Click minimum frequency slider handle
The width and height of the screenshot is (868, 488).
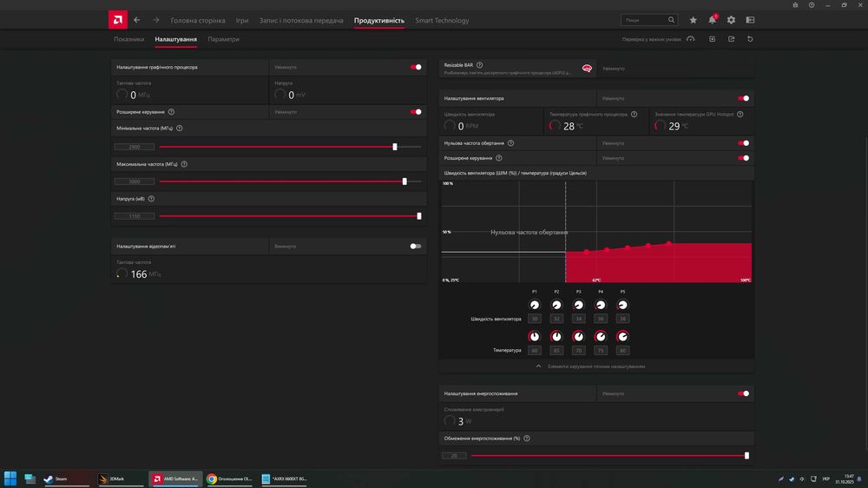(x=395, y=147)
